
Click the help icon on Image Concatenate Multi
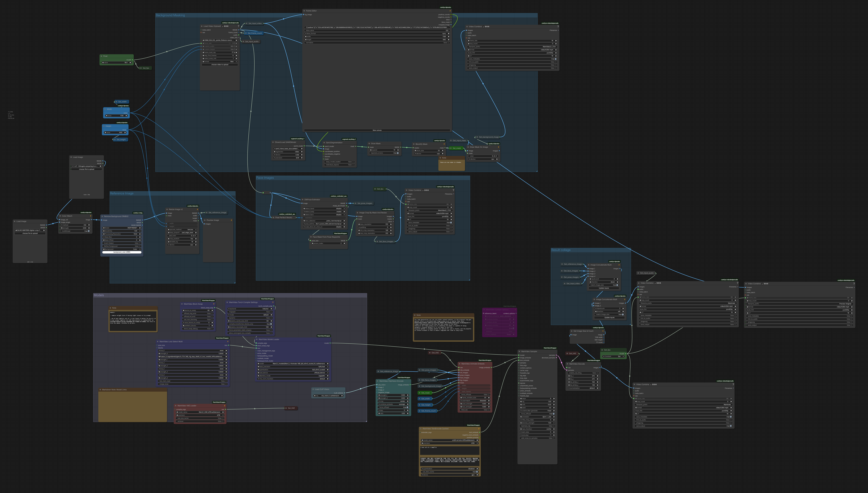[x=619, y=265]
